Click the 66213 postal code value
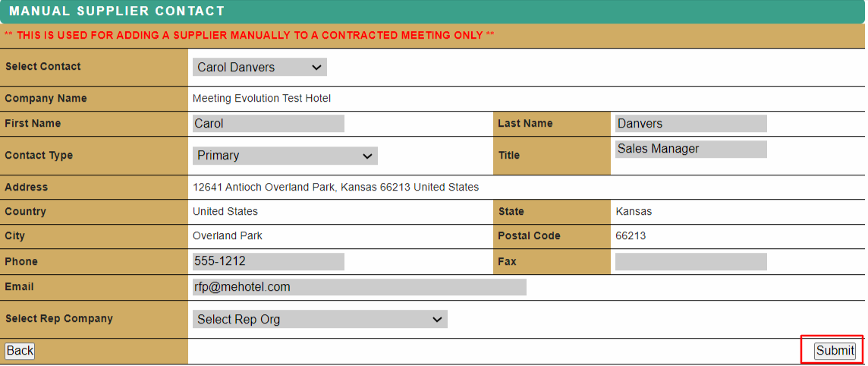This screenshot has height=366, width=868. tap(631, 236)
